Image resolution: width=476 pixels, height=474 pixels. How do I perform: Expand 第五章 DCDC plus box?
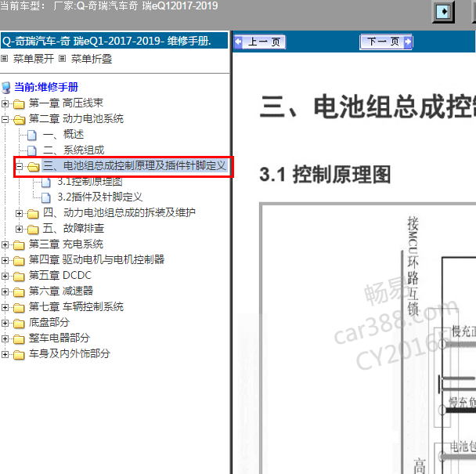[5, 276]
